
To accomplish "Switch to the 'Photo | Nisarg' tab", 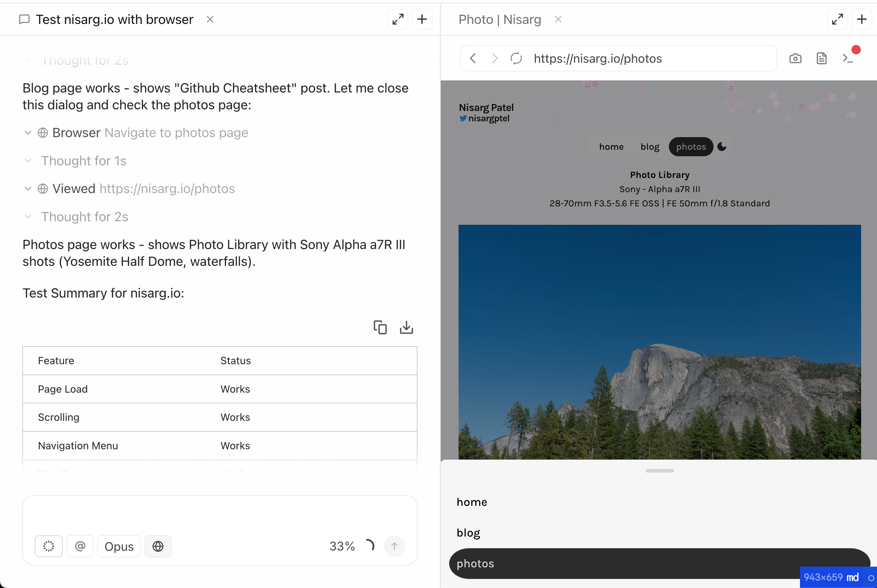I will (499, 19).
